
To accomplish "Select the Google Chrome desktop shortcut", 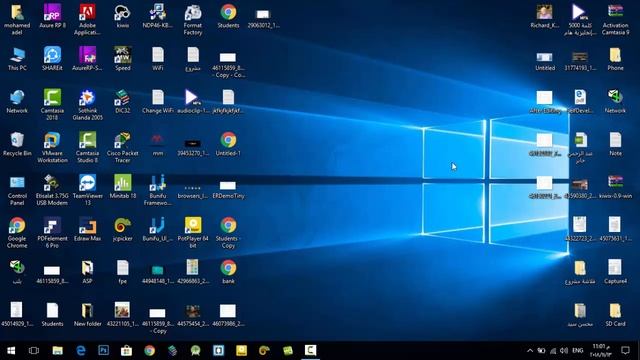I will click(x=17, y=233).
